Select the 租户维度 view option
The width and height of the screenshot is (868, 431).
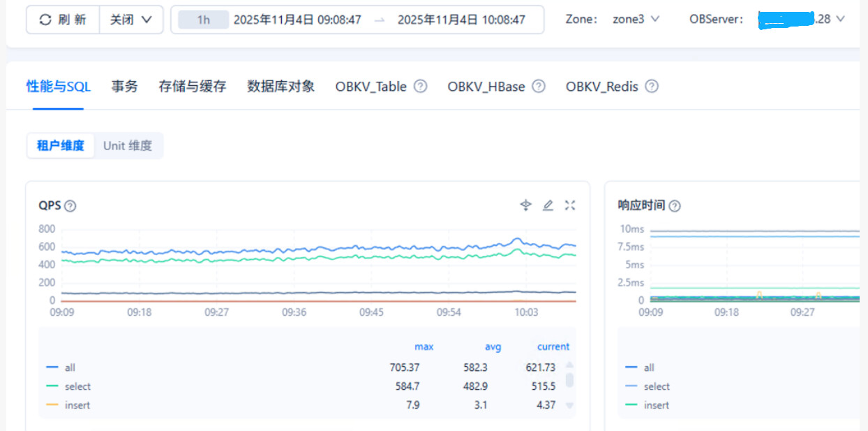pyautogui.click(x=61, y=146)
